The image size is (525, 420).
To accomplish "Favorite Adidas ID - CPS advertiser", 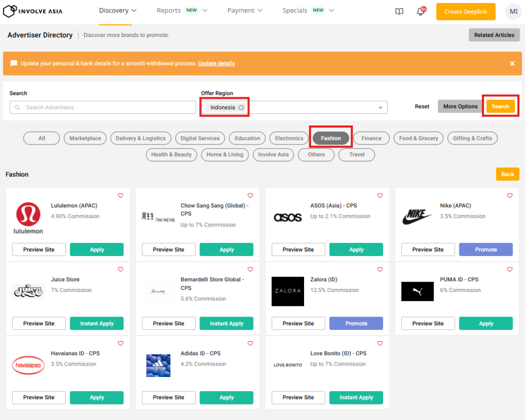I will point(250,343).
